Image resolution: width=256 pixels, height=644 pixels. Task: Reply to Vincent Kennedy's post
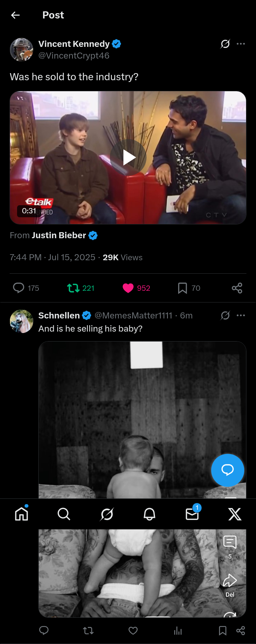click(18, 288)
